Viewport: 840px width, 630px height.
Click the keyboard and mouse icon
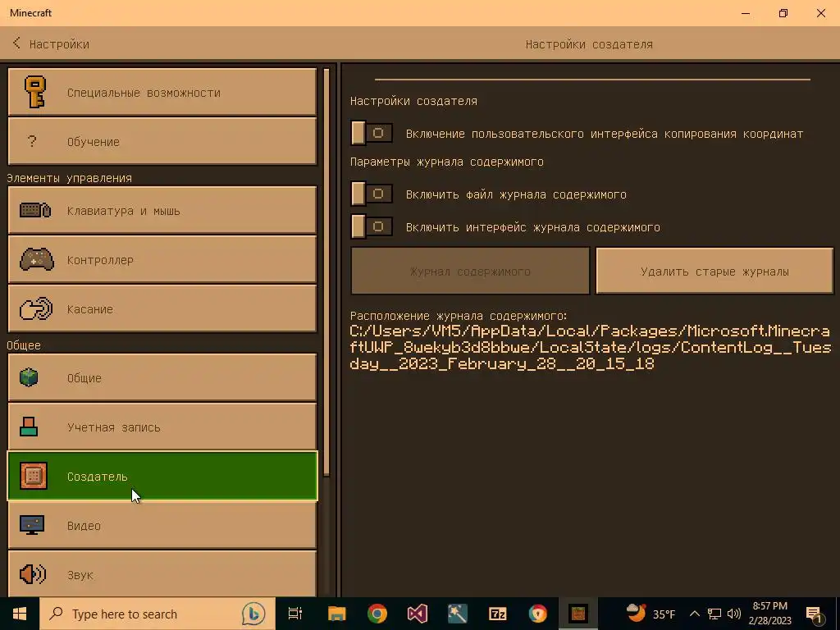[35, 210]
